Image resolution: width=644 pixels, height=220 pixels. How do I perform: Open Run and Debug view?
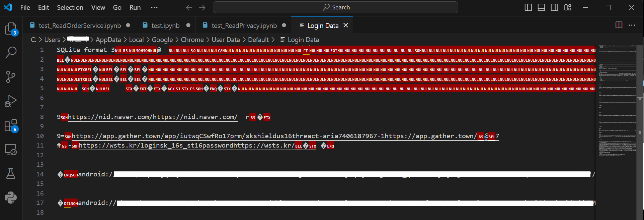click(x=11, y=101)
